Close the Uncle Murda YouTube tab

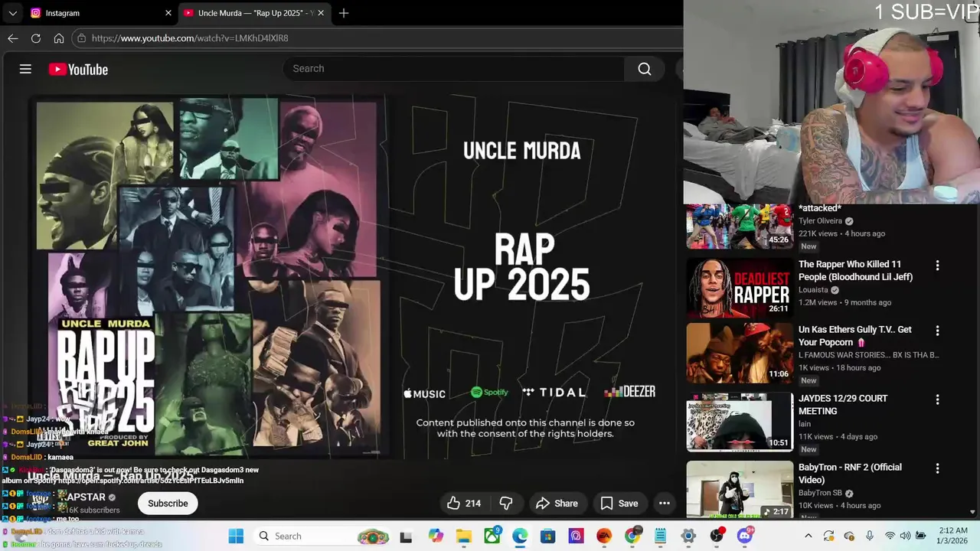tap(321, 13)
